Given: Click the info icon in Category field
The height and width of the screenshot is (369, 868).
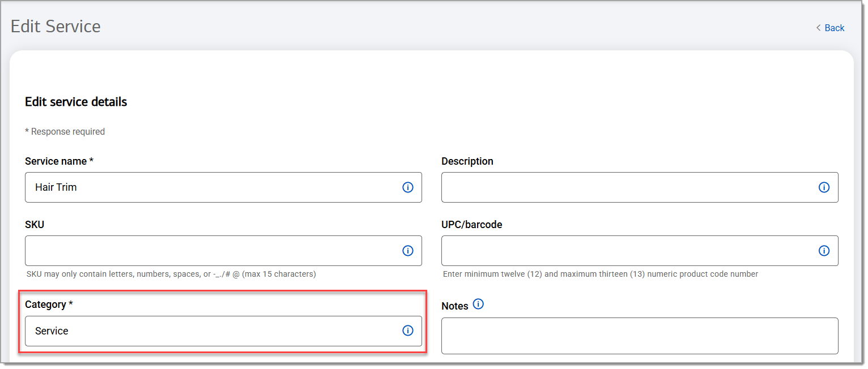Looking at the screenshot, I should [x=407, y=331].
